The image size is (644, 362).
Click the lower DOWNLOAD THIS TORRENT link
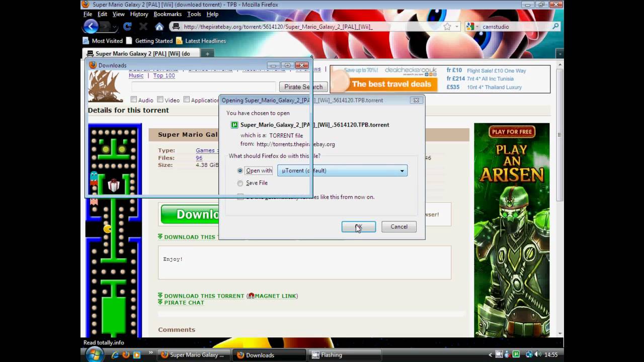pyautogui.click(x=204, y=296)
